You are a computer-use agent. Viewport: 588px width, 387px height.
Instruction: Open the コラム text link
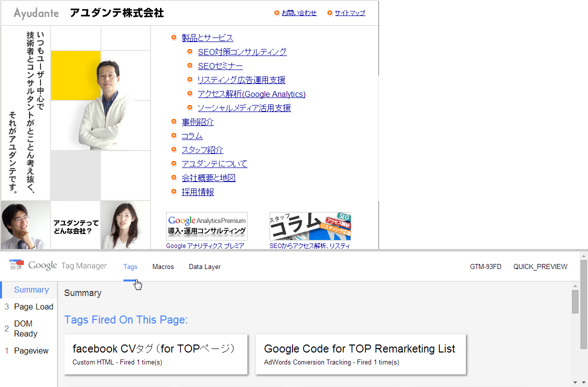click(x=192, y=136)
